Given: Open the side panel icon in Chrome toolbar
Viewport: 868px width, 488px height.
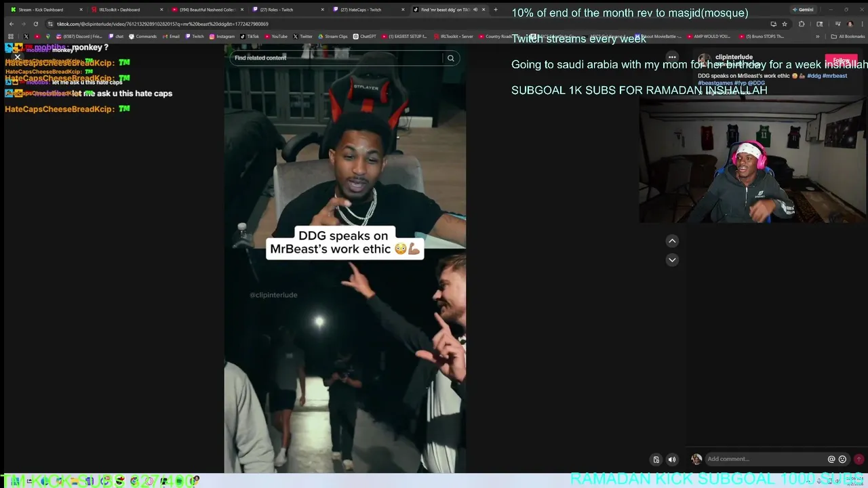Looking at the screenshot, I should tap(819, 24).
